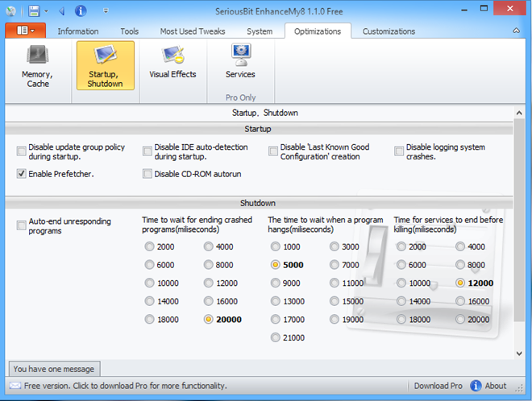Switch to the Tools tab

(129, 31)
